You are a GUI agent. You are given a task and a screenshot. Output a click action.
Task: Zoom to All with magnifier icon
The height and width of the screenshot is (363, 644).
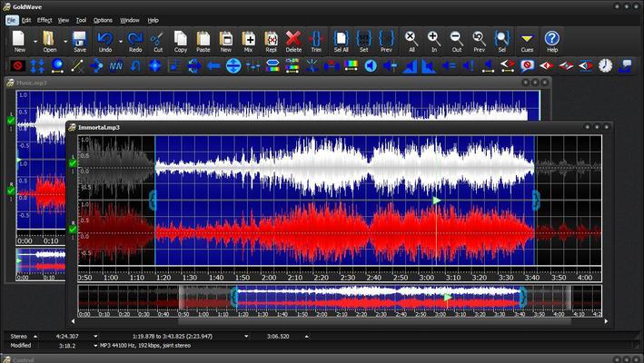pyautogui.click(x=411, y=42)
